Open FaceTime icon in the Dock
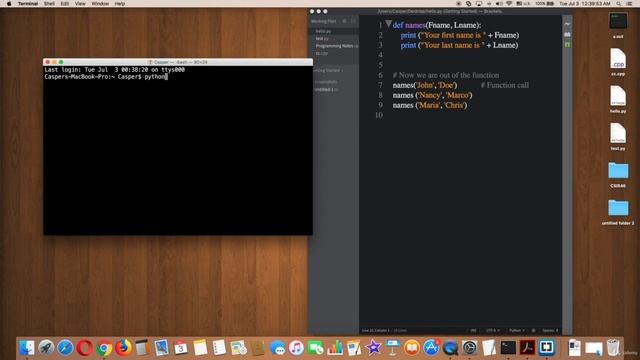 [x=316, y=348]
